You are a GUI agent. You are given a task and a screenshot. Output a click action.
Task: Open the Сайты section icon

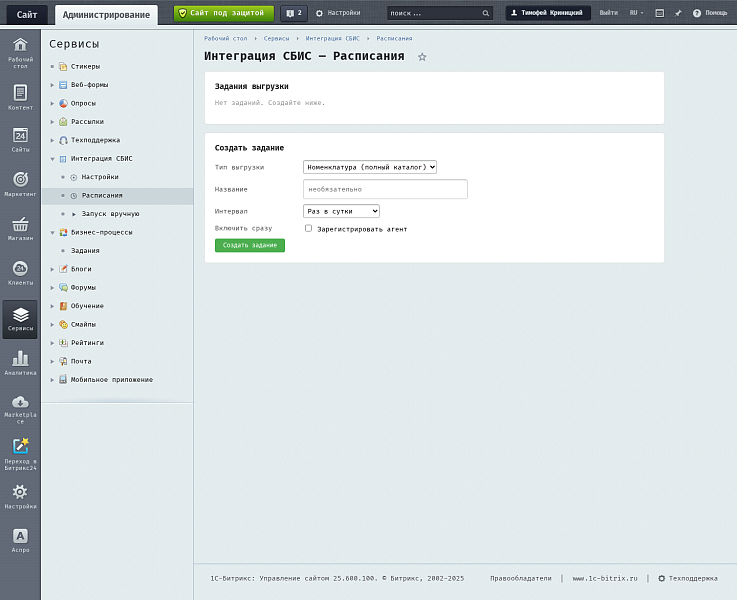20,140
